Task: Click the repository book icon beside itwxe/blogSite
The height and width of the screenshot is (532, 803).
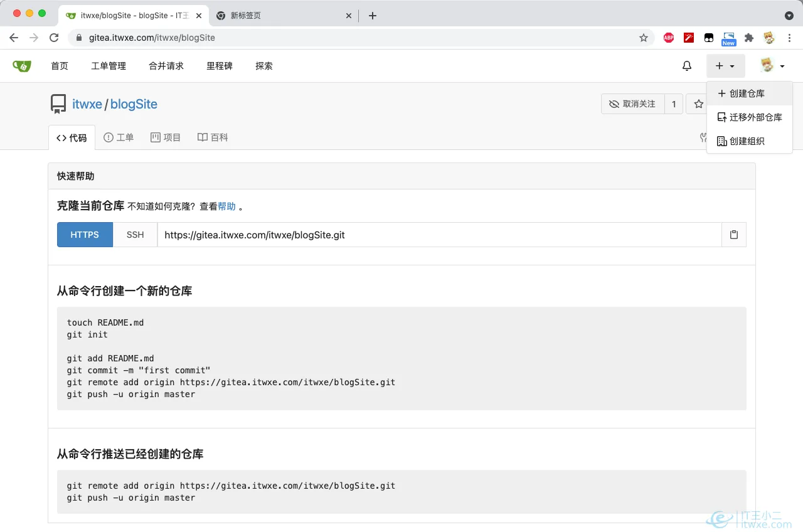Action: (x=58, y=104)
